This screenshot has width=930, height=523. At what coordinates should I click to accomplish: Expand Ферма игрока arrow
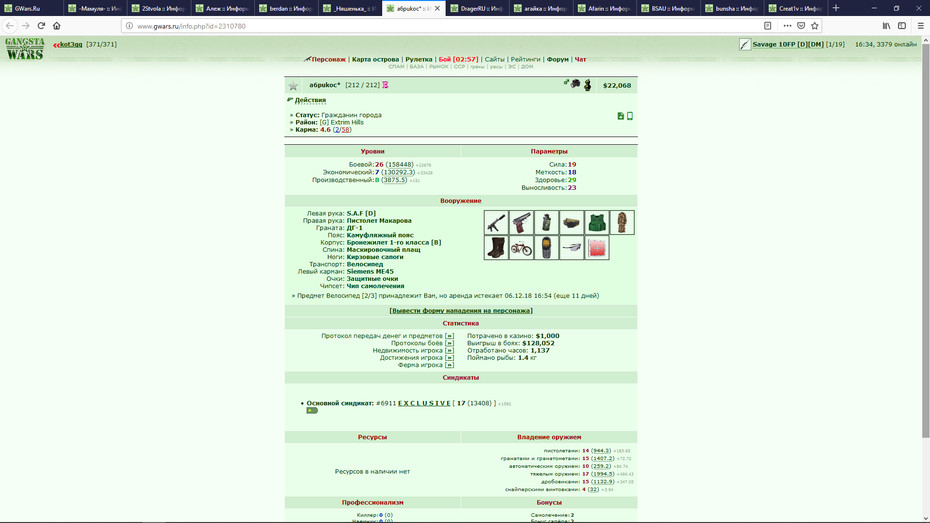(449, 365)
